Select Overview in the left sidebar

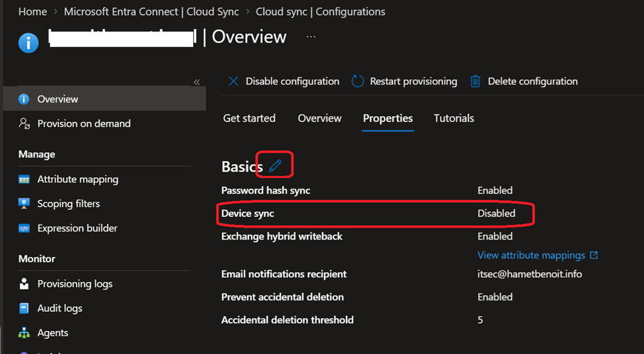pos(104,99)
